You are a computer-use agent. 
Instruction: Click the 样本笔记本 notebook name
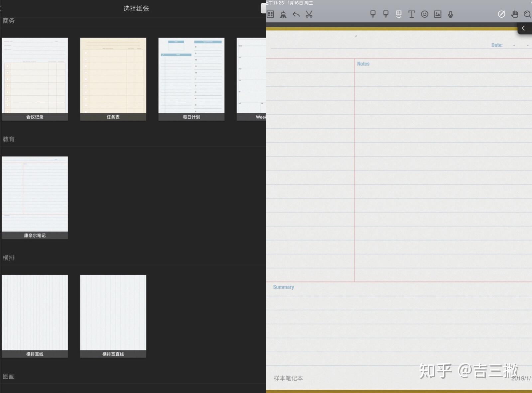[288, 378]
